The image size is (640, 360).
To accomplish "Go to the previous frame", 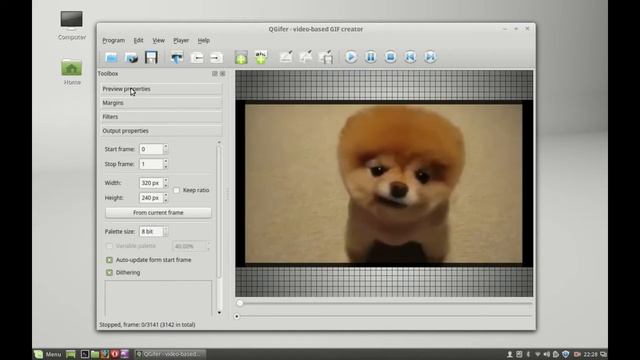I will click(410, 57).
